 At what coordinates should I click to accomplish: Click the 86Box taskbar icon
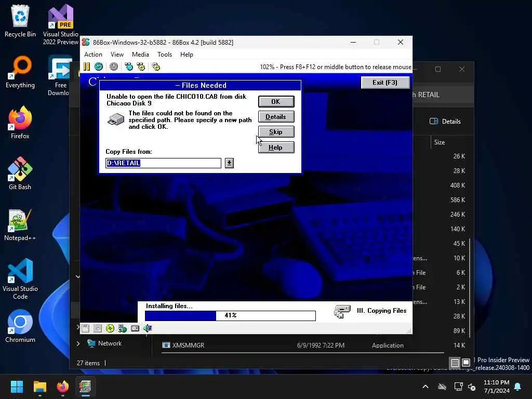coord(86,387)
